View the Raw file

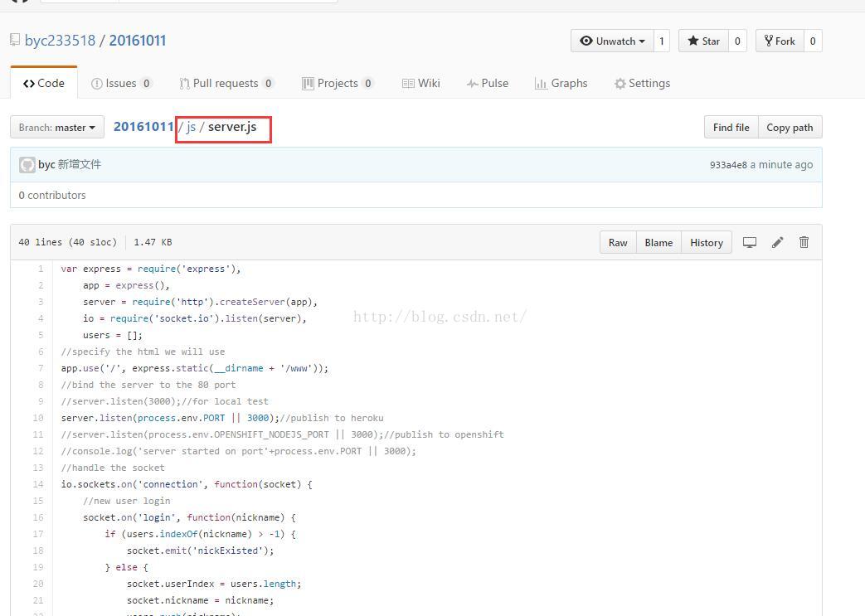[618, 243]
